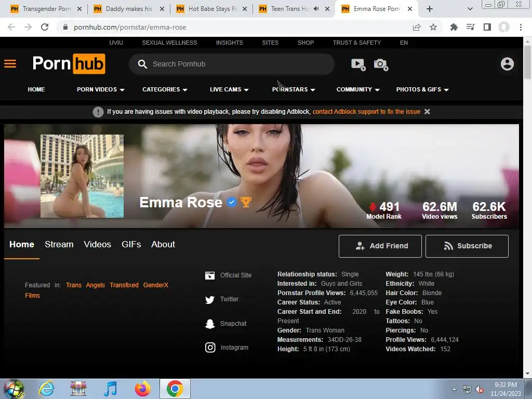This screenshot has width=532, height=399.
Task: Open the tab search chevron
Action: pos(470,9)
